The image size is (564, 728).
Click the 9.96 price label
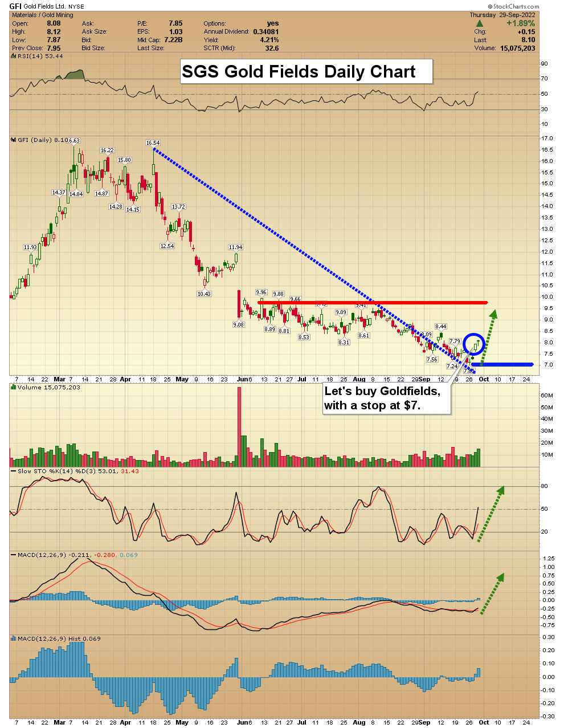click(261, 292)
